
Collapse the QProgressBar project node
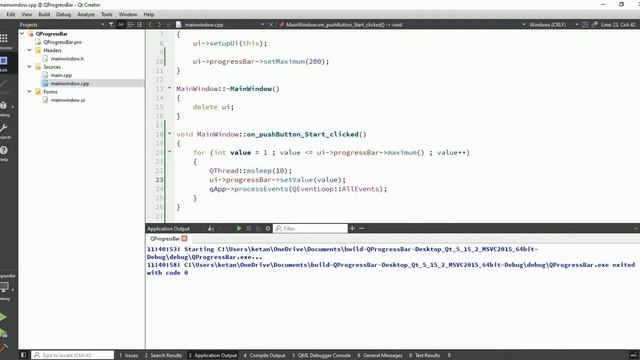pos(22,34)
